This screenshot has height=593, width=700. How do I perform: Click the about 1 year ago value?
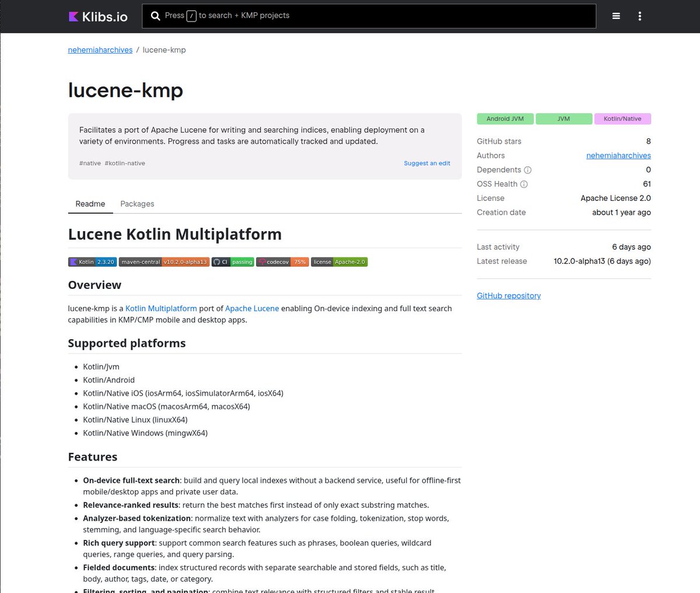[x=621, y=212]
